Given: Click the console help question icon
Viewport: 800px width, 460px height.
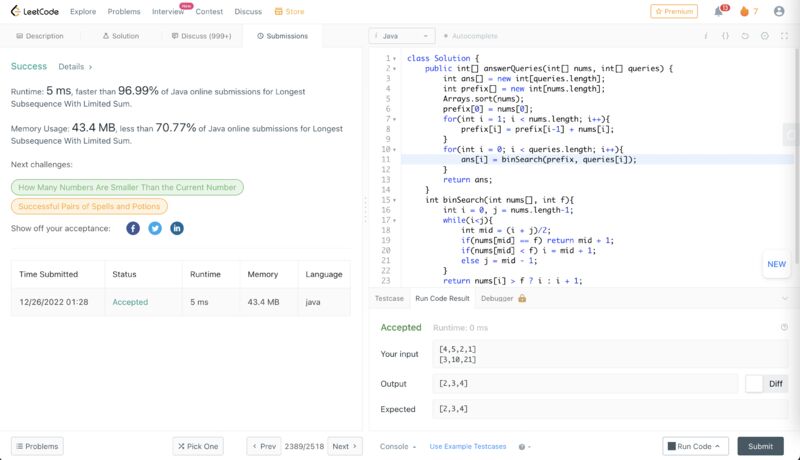Looking at the screenshot, I should point(522,447).
